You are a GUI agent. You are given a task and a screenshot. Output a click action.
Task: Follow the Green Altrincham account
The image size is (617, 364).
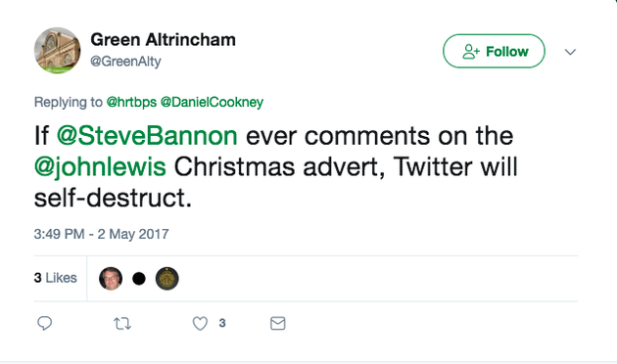[494, 51]
